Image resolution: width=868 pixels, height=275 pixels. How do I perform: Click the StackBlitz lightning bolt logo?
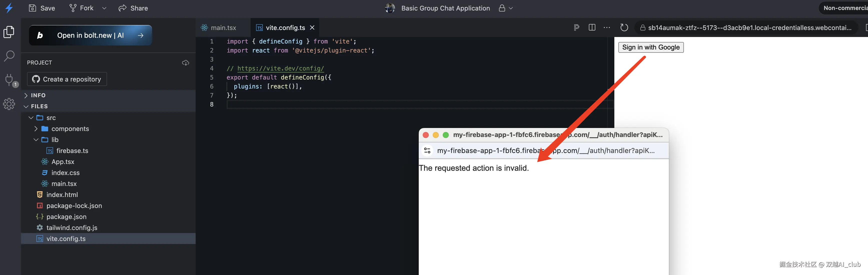click(10, 8)
